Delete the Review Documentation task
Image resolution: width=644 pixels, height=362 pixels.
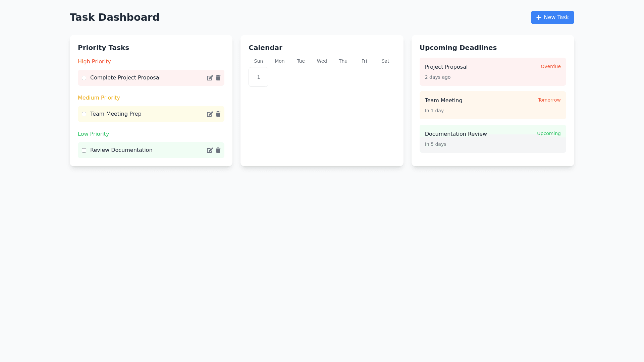point(218,150)
